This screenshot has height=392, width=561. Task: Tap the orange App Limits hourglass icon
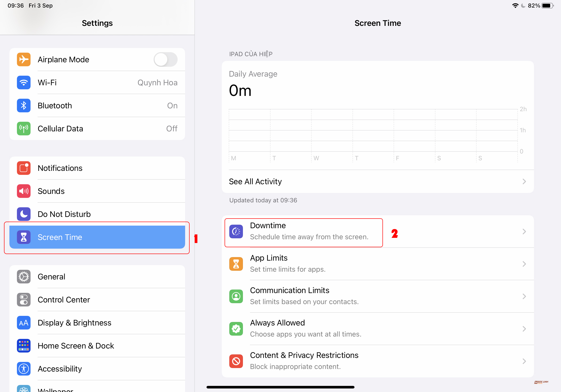pos(236,264)
